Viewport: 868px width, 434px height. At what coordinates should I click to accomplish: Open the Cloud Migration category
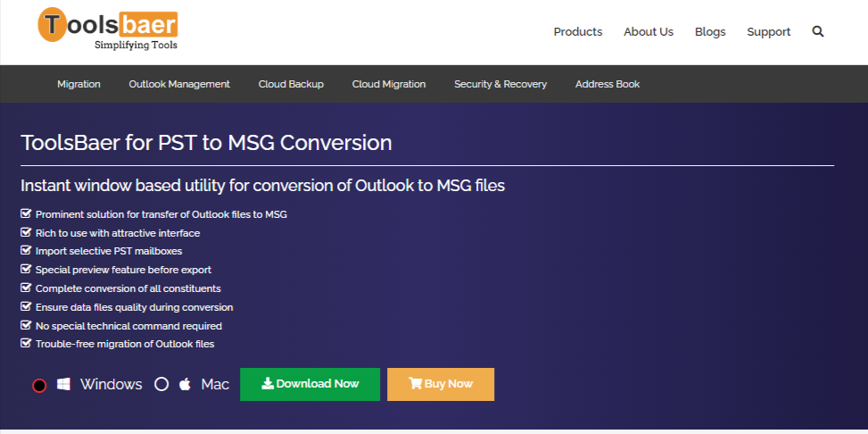pos(389,84)
